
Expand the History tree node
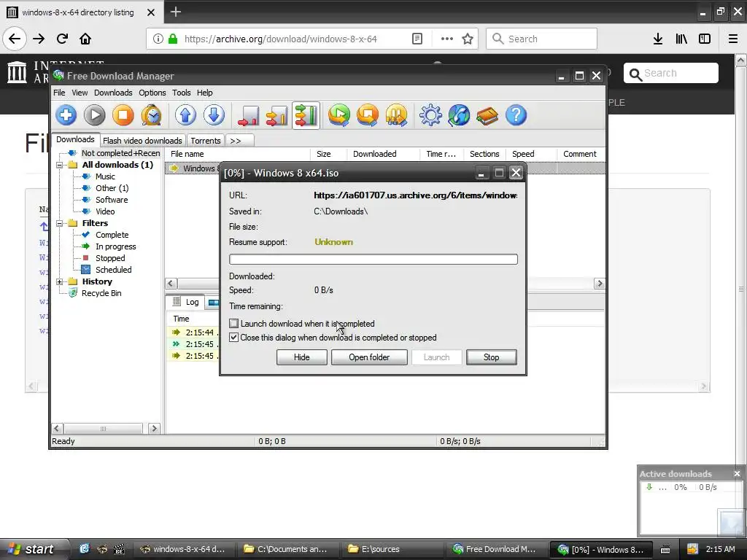60,281
